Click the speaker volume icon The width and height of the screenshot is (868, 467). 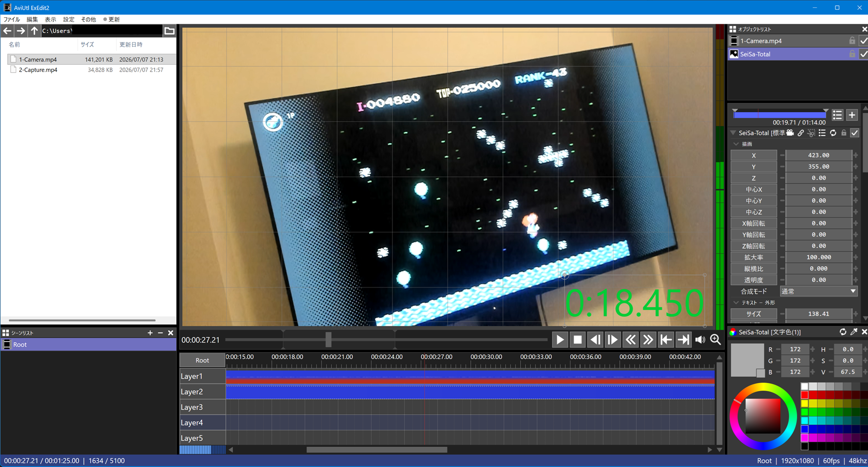point(700,340)
